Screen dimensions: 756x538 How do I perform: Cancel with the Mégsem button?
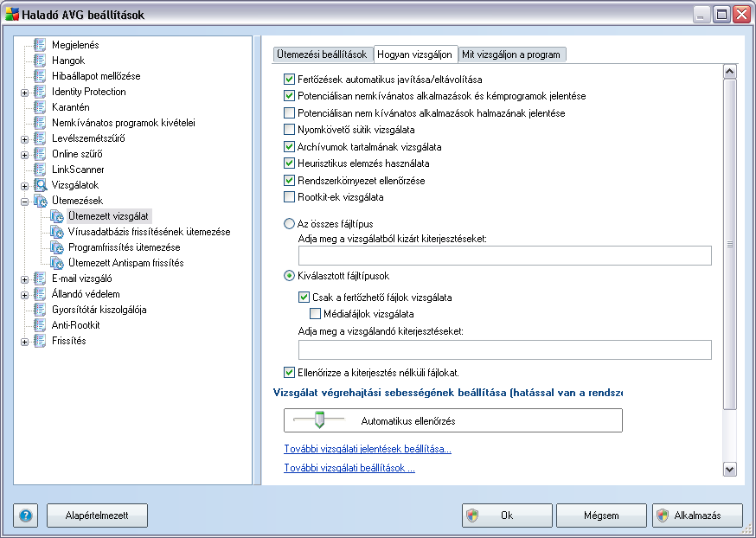[x=601, y=516]
